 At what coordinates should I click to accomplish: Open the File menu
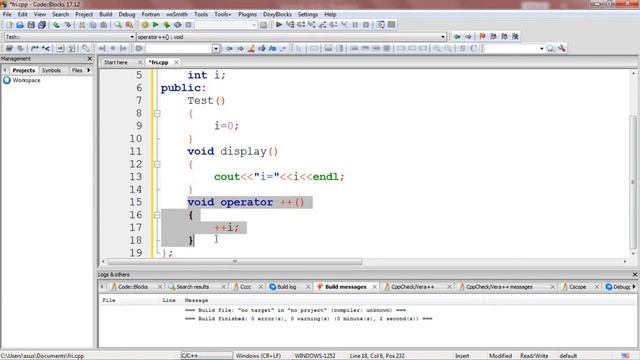[7, 14]
